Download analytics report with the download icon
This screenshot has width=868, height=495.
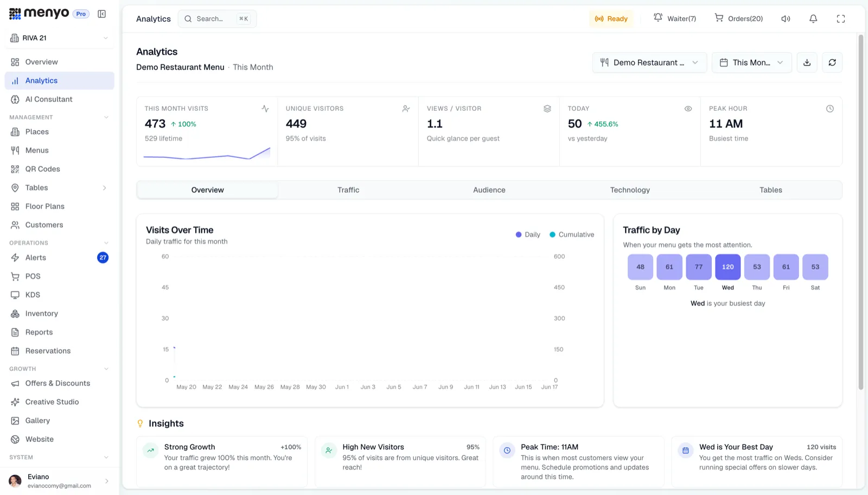click(807, 62)
